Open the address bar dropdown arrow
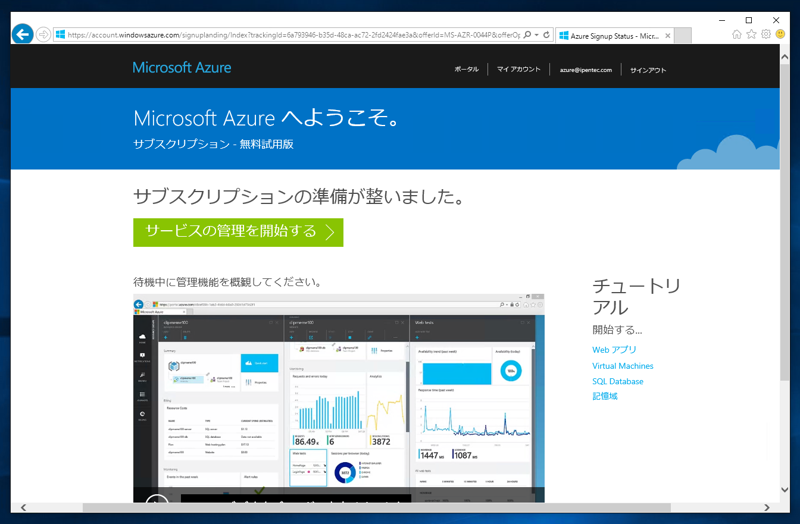Screen dimensions: 800x524 coord(537,35)
